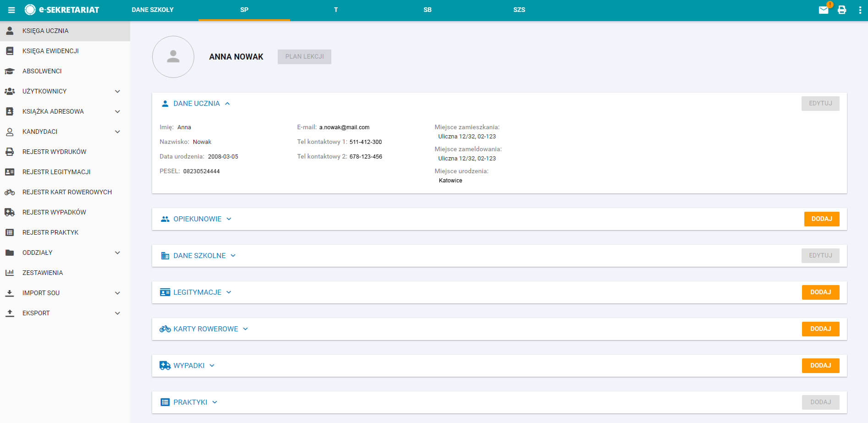Click the Rejestr kart rowerowych bike icon

[10, 192]
